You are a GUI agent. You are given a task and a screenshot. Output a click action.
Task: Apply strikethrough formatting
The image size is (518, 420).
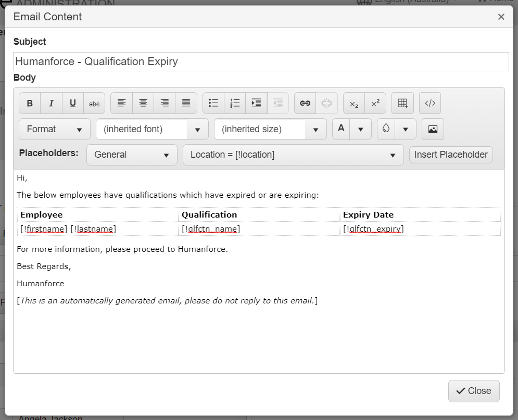click(x=94, y=104)
